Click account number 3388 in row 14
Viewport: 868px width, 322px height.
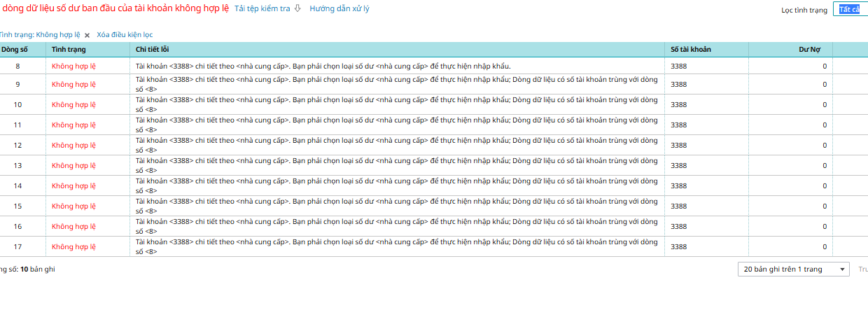(679, 185)
